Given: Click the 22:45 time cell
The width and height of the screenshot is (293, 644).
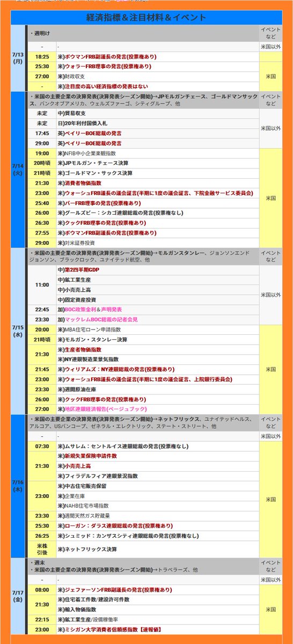Looking at the screenshot, I should [42, 309].
